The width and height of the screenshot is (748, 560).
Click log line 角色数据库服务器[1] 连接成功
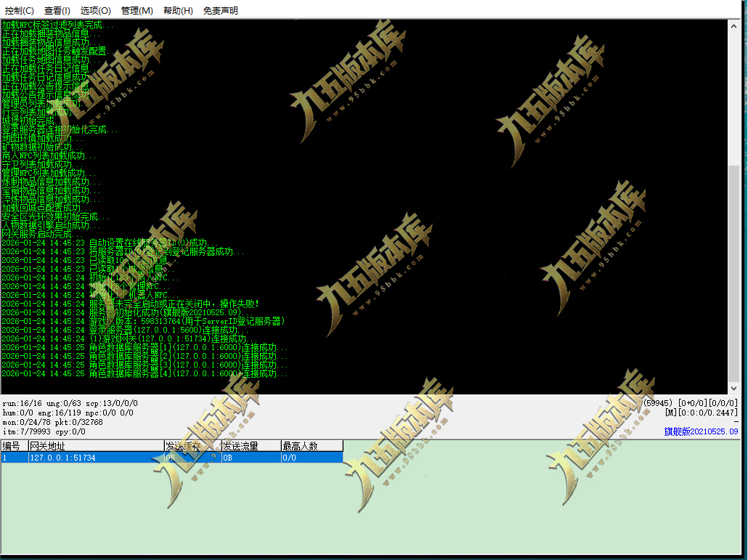pos(145,347)
